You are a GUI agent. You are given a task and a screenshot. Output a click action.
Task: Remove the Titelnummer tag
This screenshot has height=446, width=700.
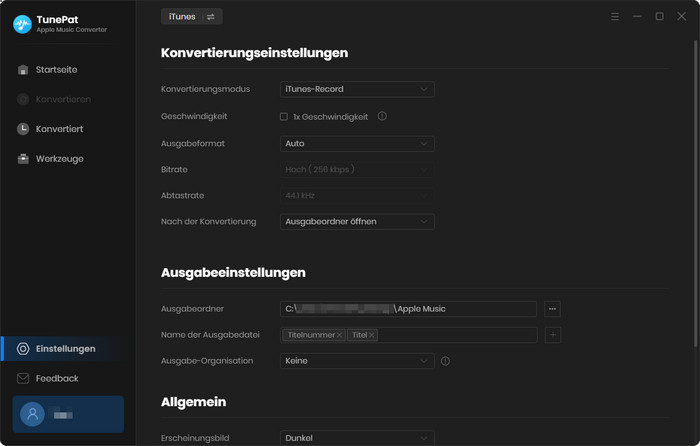click(x=339, y=335)
